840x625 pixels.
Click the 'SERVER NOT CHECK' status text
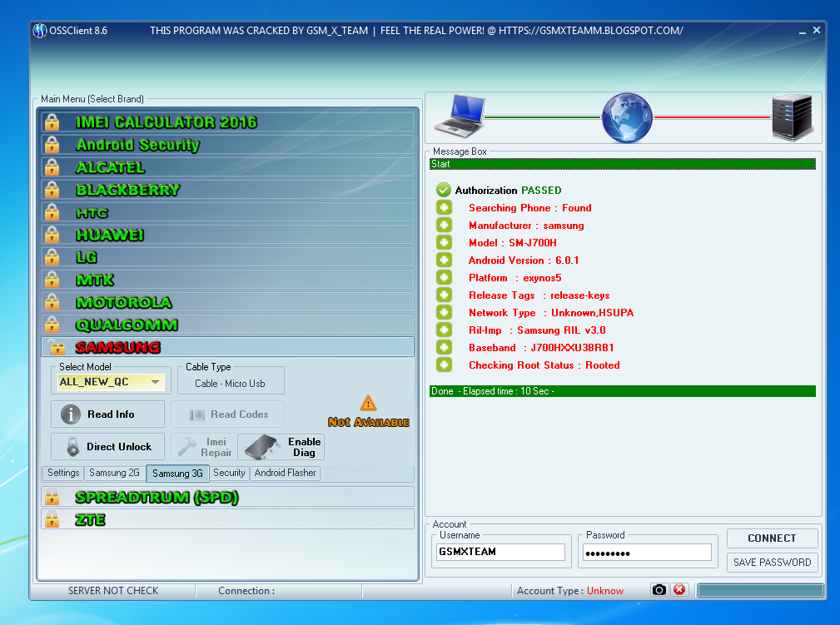113,591
